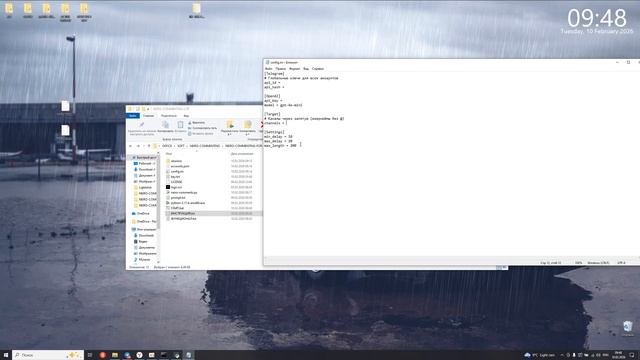Select the START.bat file
640x360 pixels.
[x=177, y=208]
